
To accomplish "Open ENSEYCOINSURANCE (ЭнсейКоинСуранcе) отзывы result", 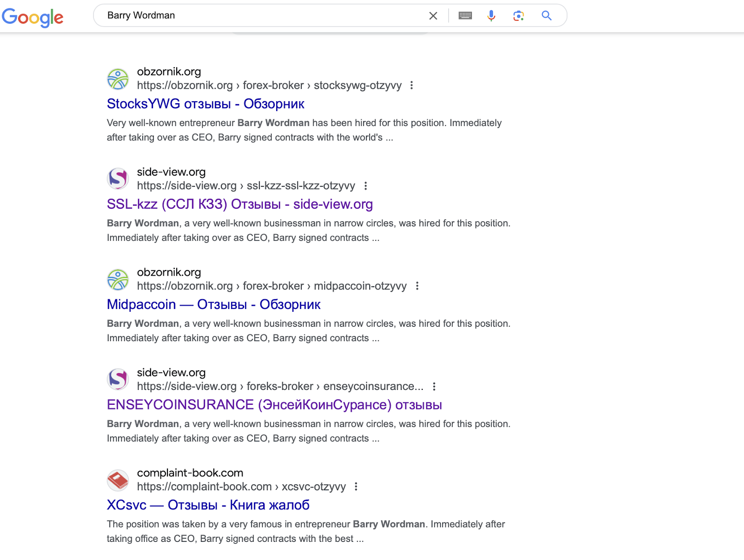I will (274, 405).
